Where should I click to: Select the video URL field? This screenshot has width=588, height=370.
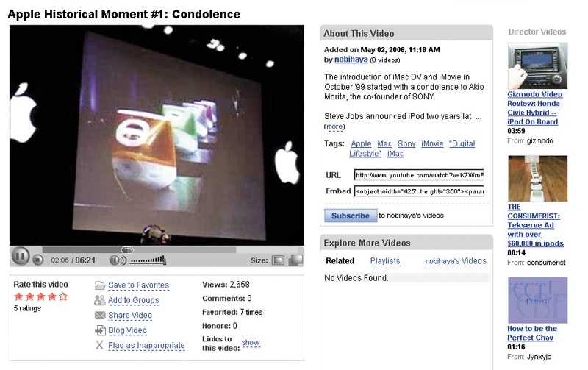pyautogui.click(x=419, y=175)
